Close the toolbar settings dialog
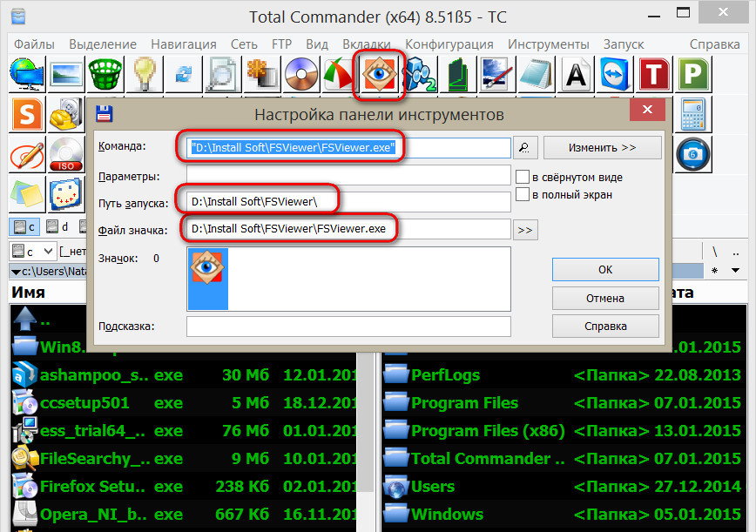 coord(647,110)
